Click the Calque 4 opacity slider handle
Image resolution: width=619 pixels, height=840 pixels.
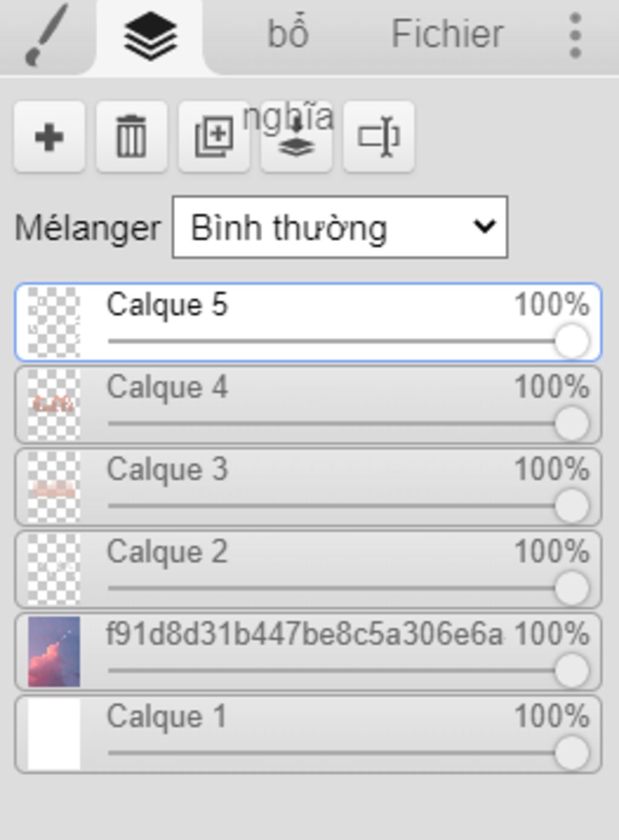point(571,423)
